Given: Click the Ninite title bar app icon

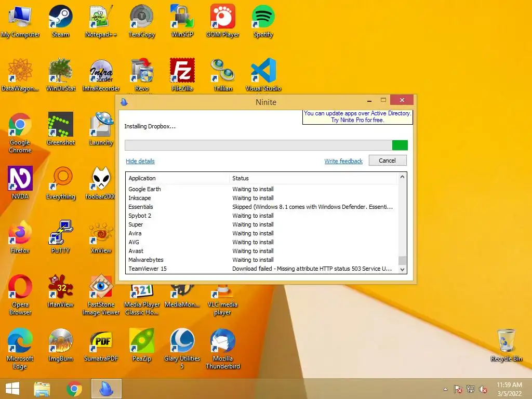Looking at the screenshot, I should (124, 102).
